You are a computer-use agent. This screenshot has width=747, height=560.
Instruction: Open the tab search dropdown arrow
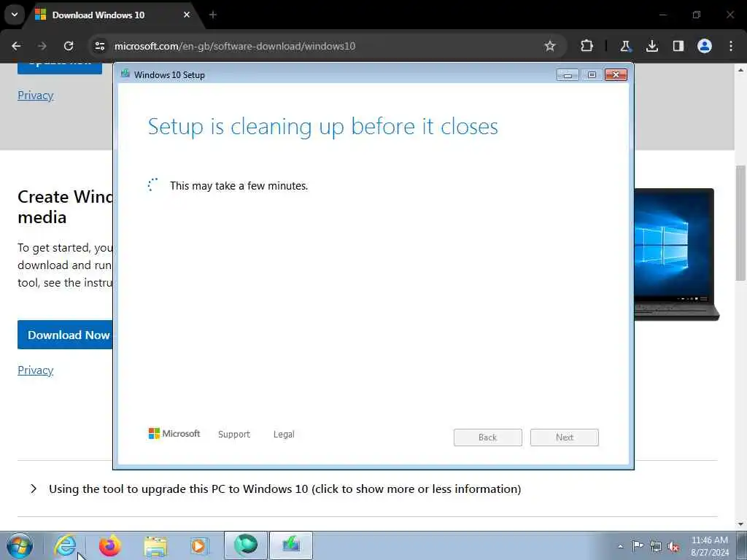pos(15,15)
